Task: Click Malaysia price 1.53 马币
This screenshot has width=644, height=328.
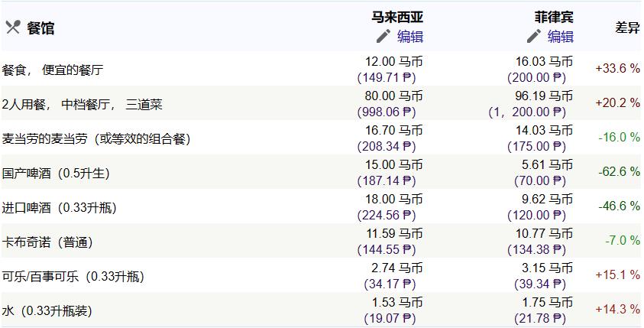Action: pos(397,303)
